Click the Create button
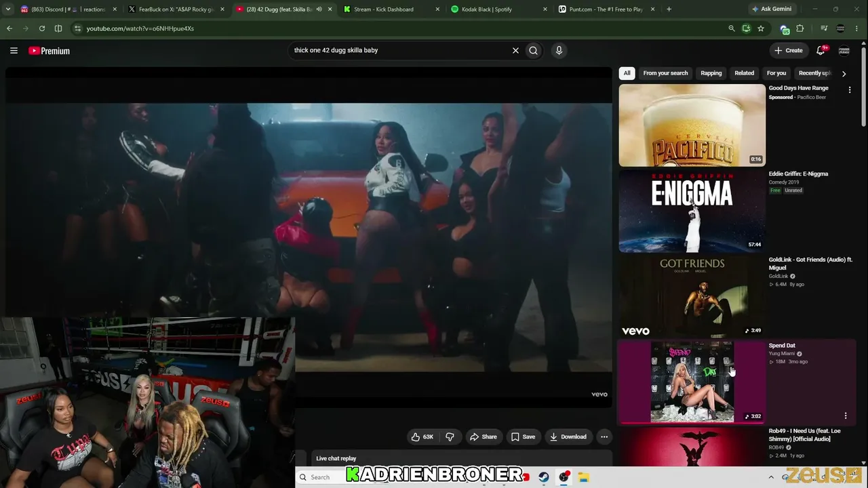868x488 pixels. click(x=789, y=50)
